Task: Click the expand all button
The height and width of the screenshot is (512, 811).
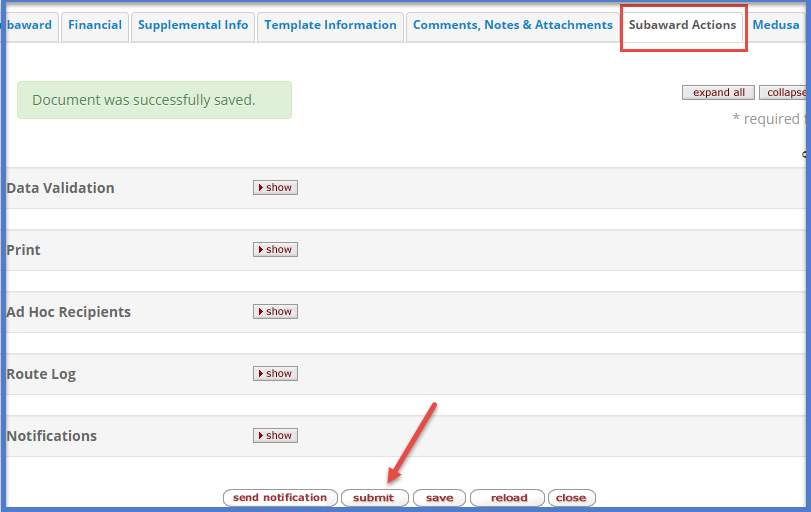Action: [718, 93]
